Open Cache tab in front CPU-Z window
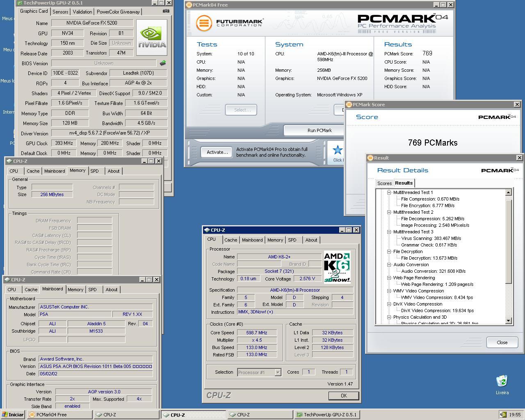Image resolution: width=525 pixels, height=420 pixels. pos(231,240)
